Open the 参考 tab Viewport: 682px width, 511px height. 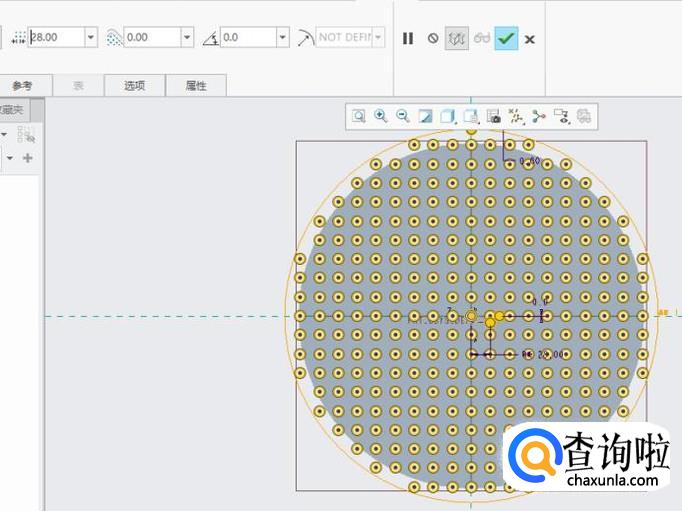coord(23,86)
